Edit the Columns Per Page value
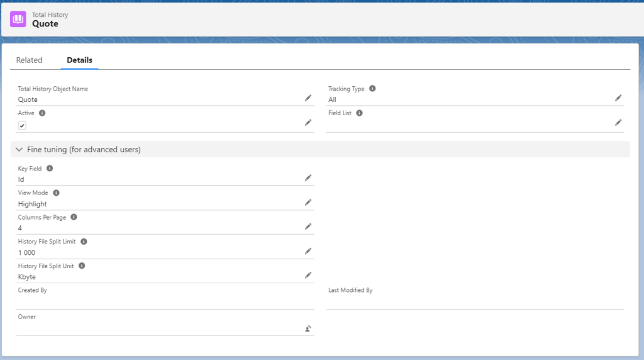The height and width of the screenshot is (360, 644). (x=308, y=227)
